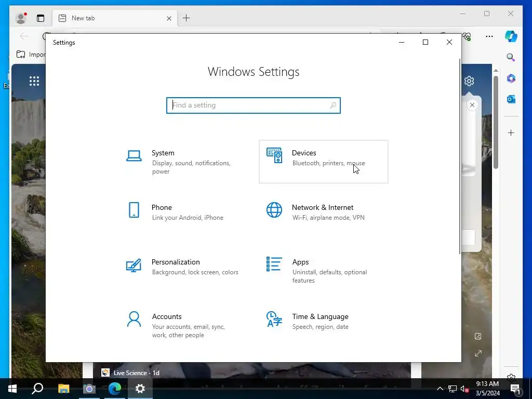Viewport: 532px width, 399px height.
Task: Minimize the Settings window
Action: (x=402, y=43)
